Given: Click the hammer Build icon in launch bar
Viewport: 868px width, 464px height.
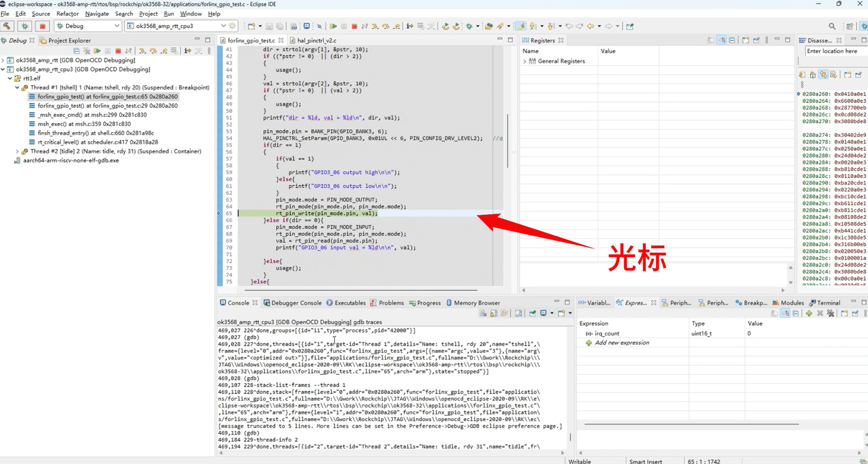Looking at the screenshot, I should tap(7, 26).
